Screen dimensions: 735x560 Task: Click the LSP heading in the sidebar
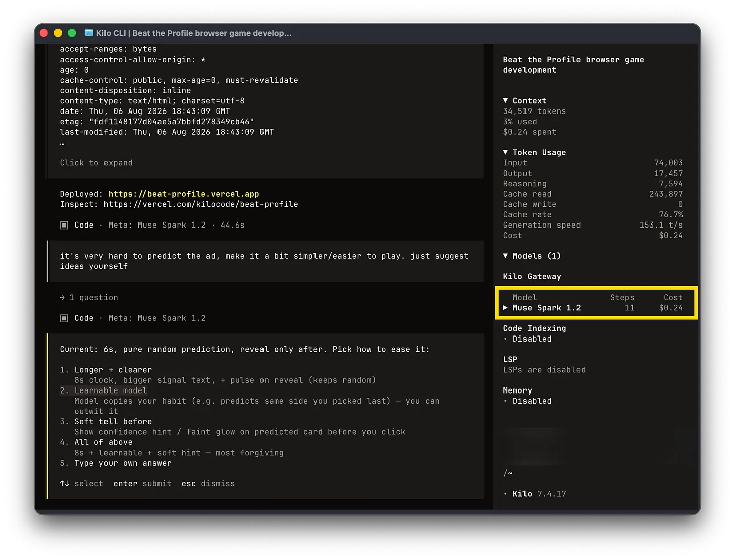pyautogui.click(x=510, y=360)
